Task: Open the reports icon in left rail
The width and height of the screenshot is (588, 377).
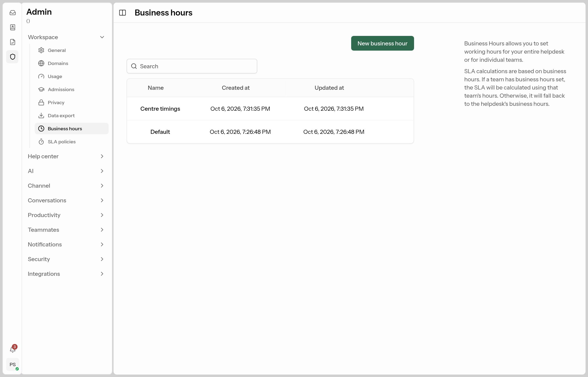Action: point(13,42)
